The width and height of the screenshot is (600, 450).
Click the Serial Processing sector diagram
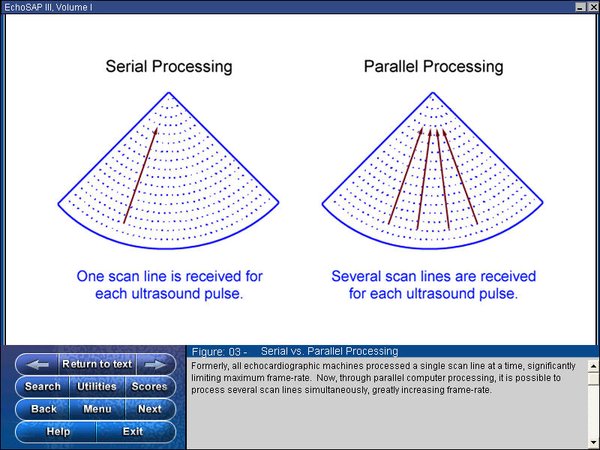click(169, 167)
